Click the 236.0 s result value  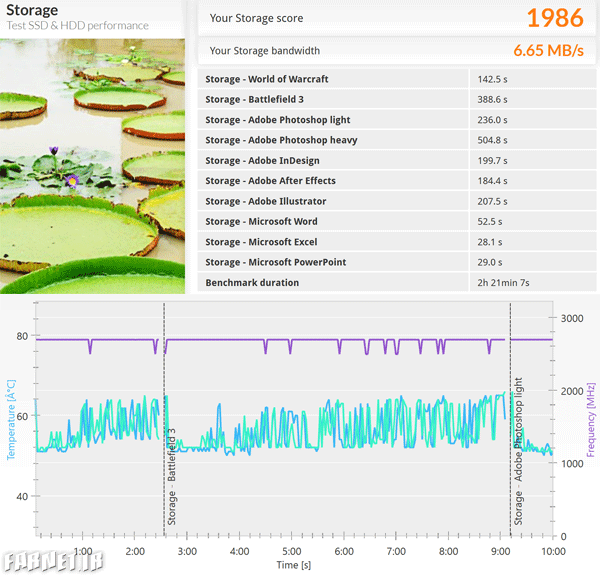(x=492, y=120)
